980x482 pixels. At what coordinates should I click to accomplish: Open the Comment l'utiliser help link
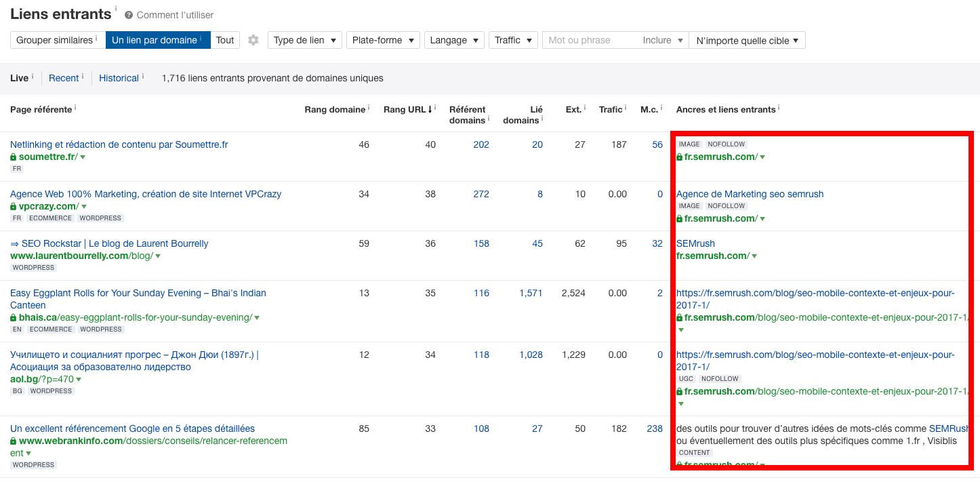pyautogui.click(x=175, y=15)
